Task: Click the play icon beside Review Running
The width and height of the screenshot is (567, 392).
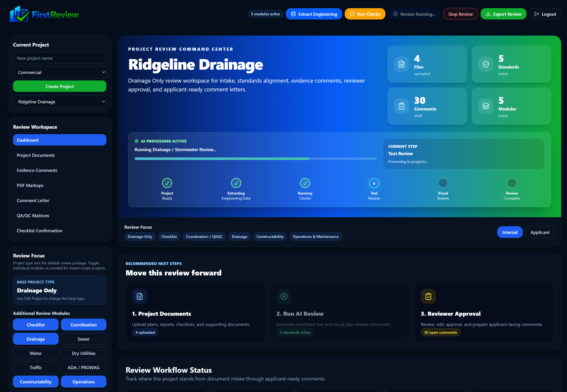Action: tap(395, 14)
